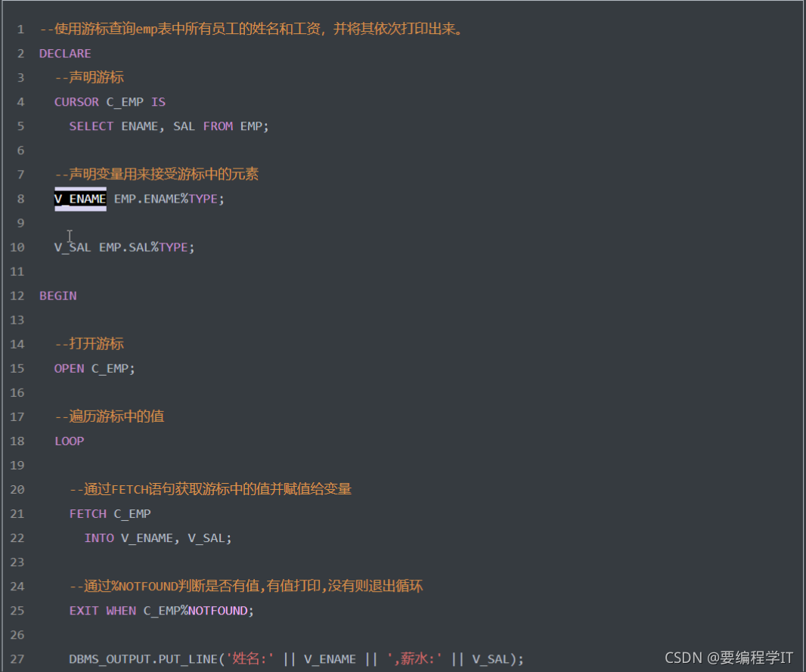The image size is (806, 672).
Task: Select the SELECT keyword on line 5
Action: [91, 125]
